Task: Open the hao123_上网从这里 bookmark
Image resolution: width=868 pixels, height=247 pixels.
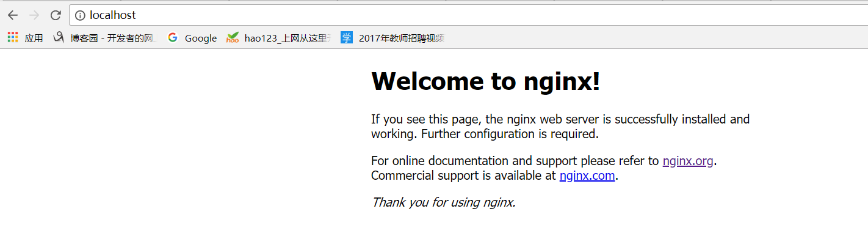Action: pyautogui.click(x=288, y=38)
